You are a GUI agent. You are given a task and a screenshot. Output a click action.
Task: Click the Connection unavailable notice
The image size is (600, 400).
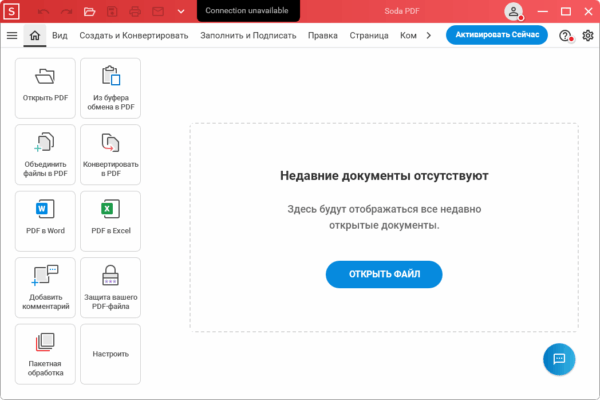pos(248,11)
